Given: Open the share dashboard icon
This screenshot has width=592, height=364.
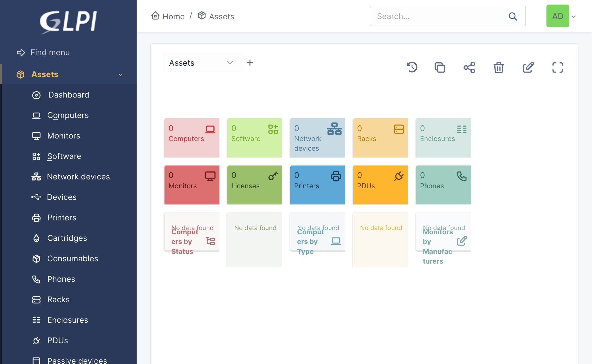Looking at the screenshot, I should point(469,67).
